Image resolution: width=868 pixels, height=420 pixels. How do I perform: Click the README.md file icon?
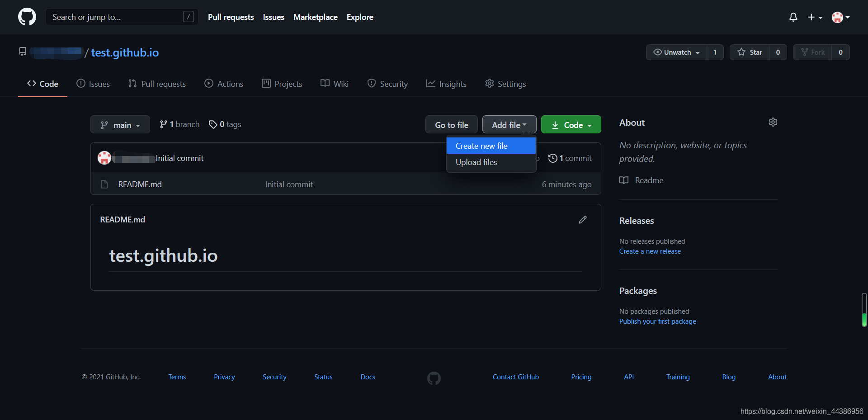pos(104,184)
